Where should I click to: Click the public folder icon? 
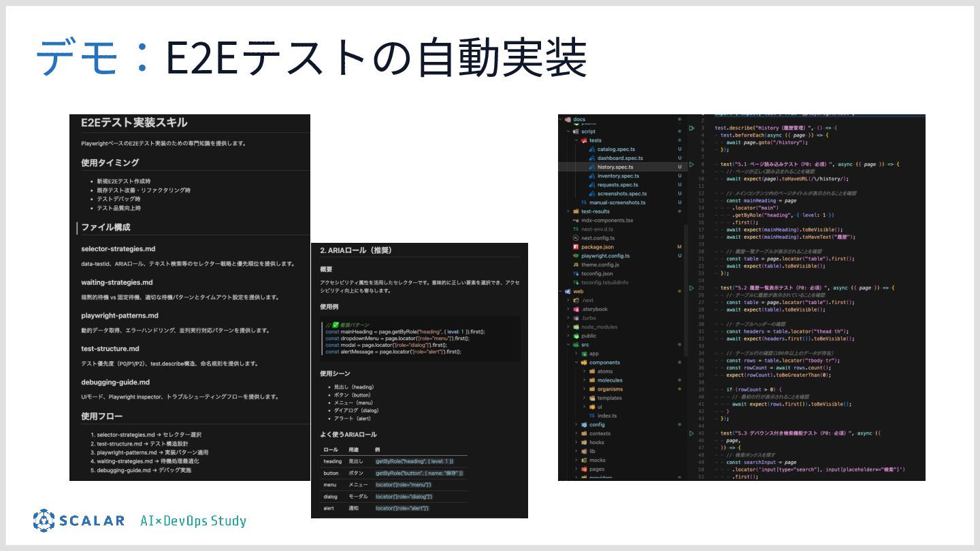tap(576, 335)
